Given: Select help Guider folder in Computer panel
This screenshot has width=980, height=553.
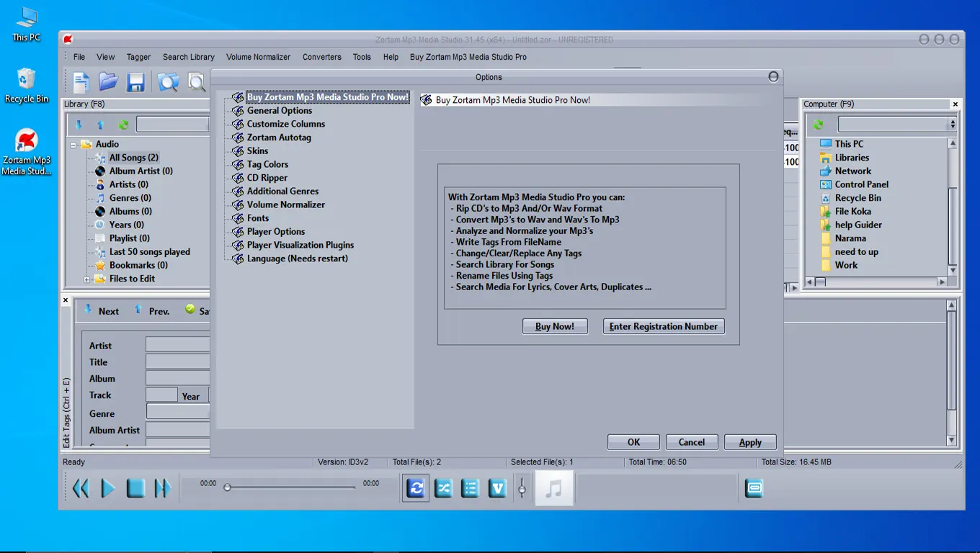Looking at the screenshot, I should [858, 225].
